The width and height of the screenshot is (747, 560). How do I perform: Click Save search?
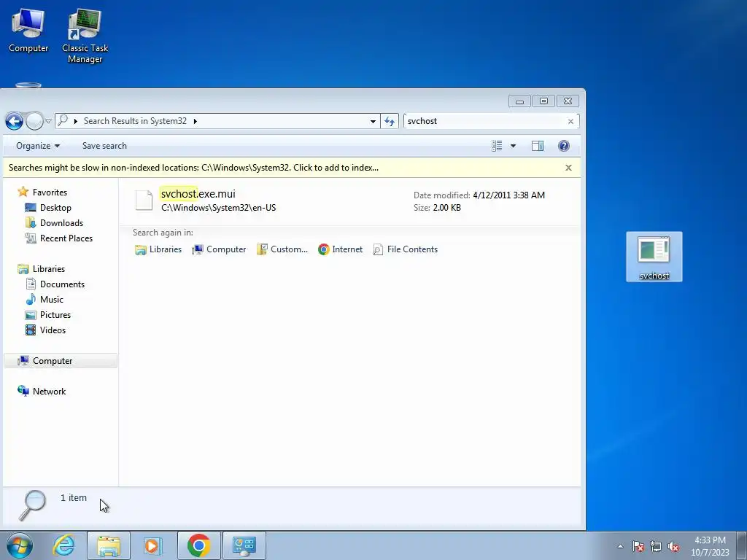tap(104, 146)
